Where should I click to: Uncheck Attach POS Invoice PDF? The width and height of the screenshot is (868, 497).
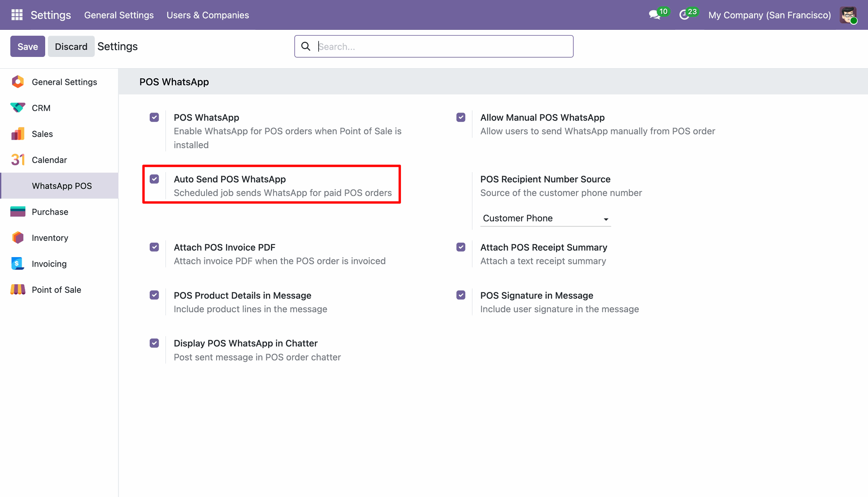tap(154, 247)
